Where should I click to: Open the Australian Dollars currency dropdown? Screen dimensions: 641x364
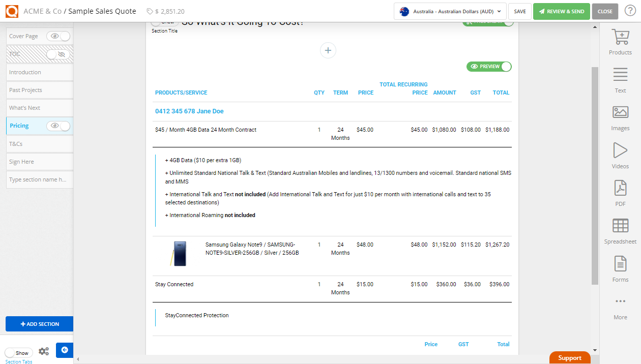pos(450,11)
